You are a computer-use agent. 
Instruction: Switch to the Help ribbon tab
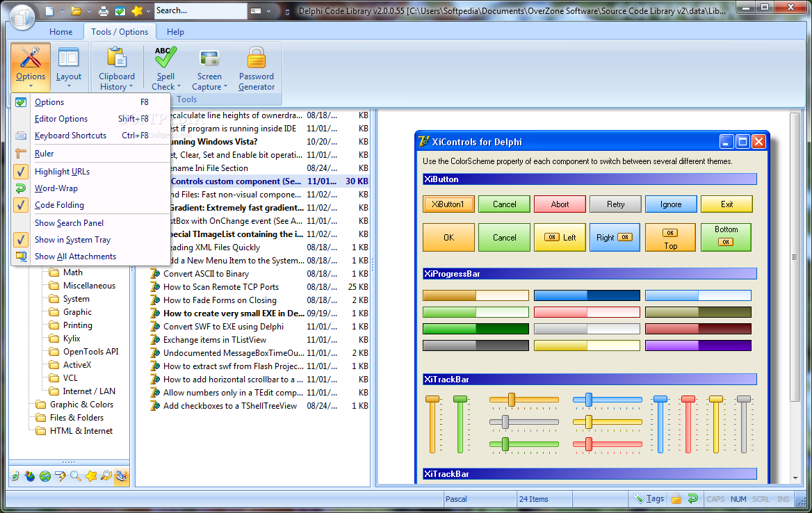click(x=175, y=31)
